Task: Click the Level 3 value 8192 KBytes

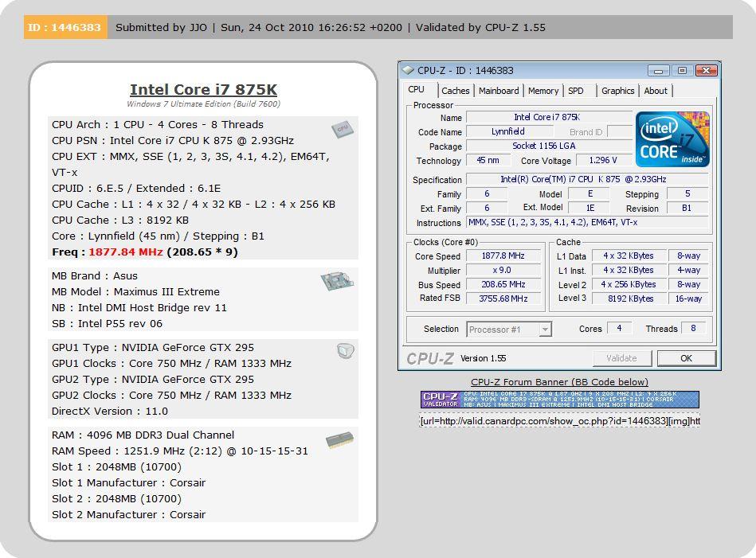Action: click(x=629, y=299)
